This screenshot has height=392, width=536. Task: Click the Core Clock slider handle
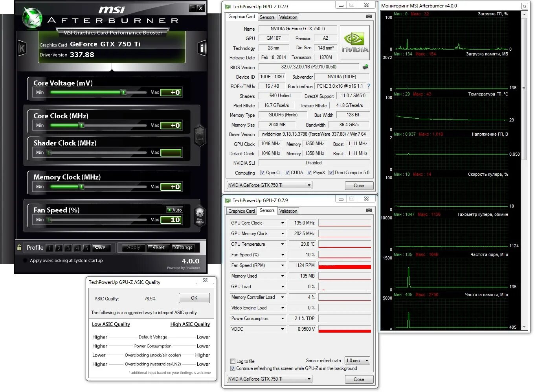pos(81,125)
